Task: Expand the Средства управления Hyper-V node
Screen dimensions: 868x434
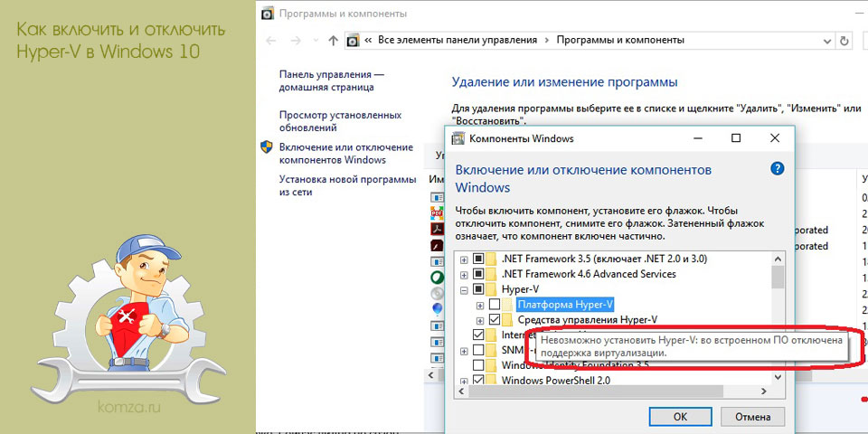Action: tap(480, 320)
